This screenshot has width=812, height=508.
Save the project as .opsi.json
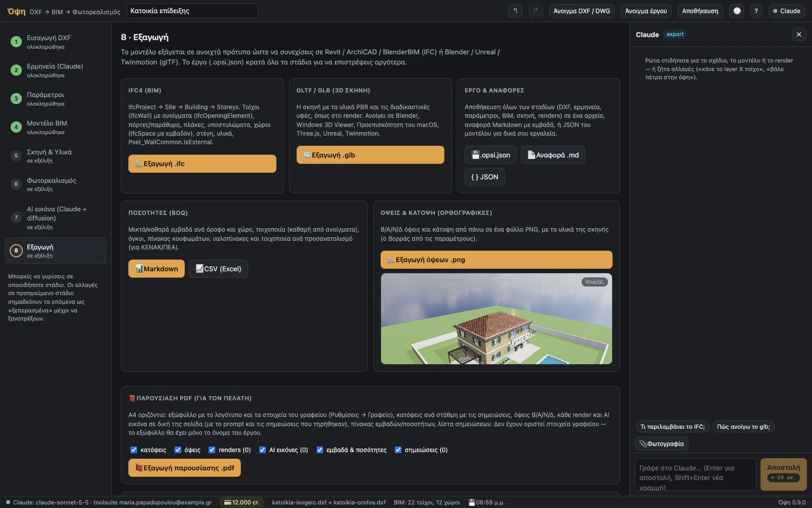491,155
